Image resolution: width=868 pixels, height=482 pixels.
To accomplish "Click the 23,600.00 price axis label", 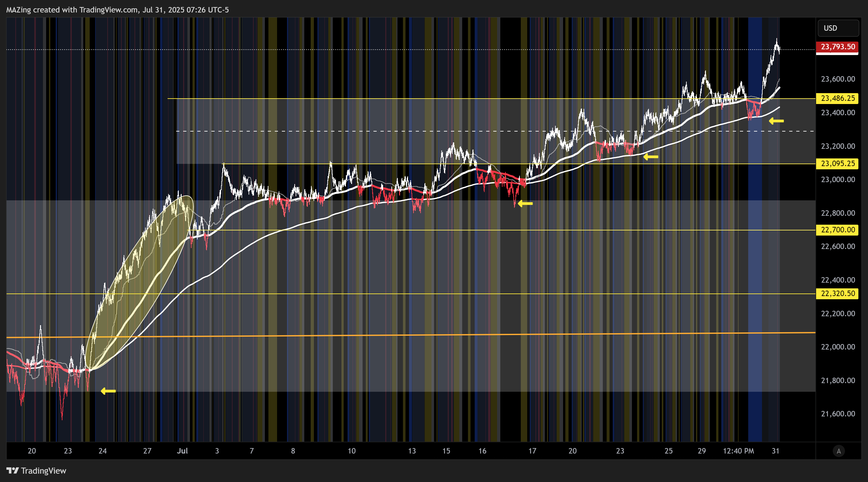I will point(838,79).
